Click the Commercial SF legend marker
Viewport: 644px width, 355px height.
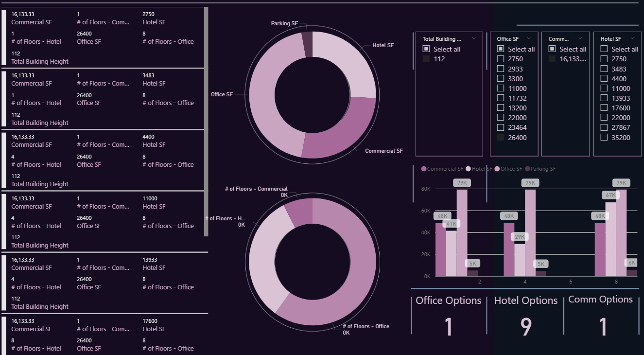424,169
